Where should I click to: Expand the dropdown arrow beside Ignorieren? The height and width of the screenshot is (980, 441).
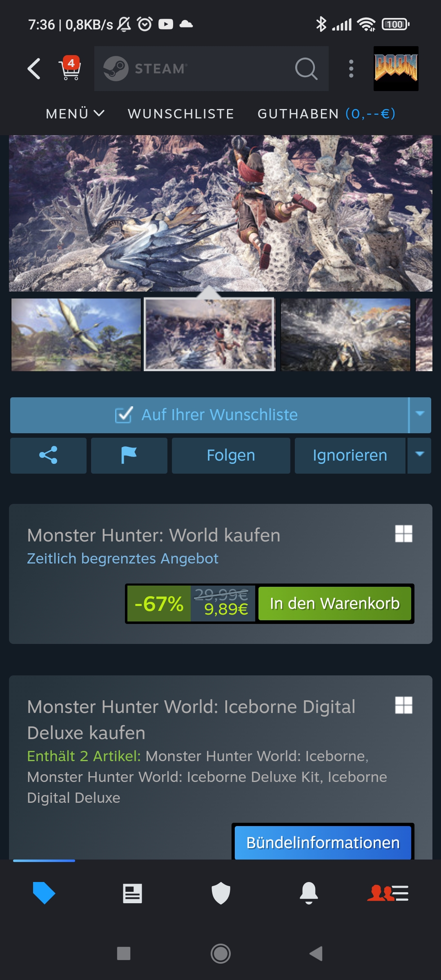click(419, 455)
